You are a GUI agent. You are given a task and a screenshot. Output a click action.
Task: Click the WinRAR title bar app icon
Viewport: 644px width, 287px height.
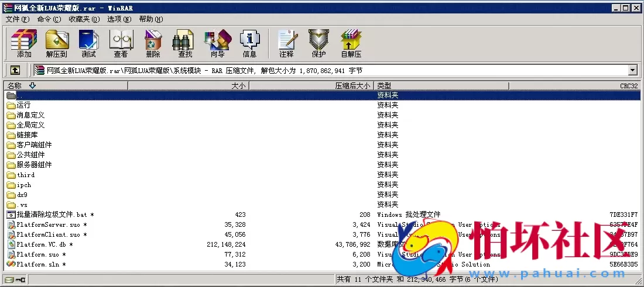pos(8,8)
